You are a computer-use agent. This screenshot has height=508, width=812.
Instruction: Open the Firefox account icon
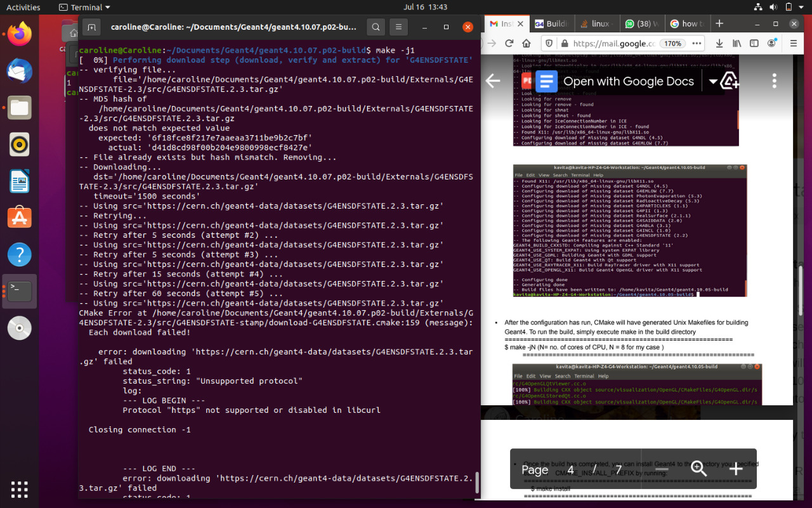tap(772, 44)
